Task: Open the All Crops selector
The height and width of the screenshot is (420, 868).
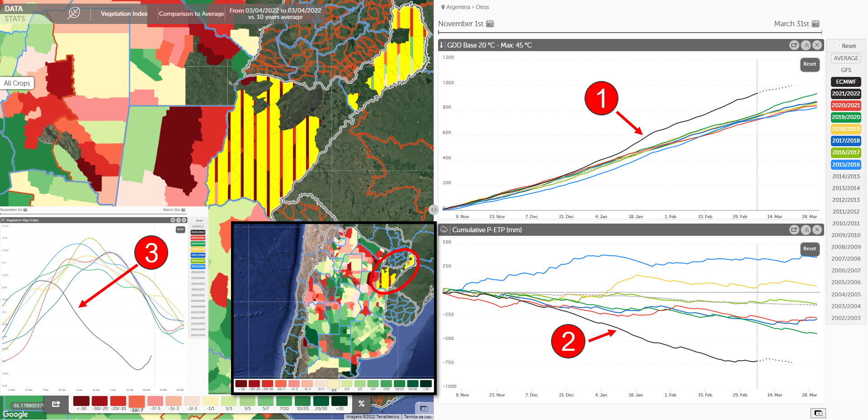Action: click(x=17, y=83)
